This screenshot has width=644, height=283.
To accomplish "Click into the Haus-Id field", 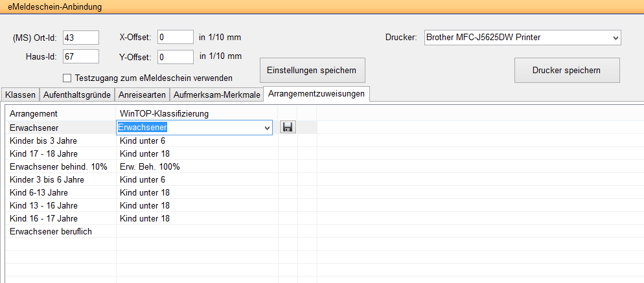I will click(x=80, y=57).
